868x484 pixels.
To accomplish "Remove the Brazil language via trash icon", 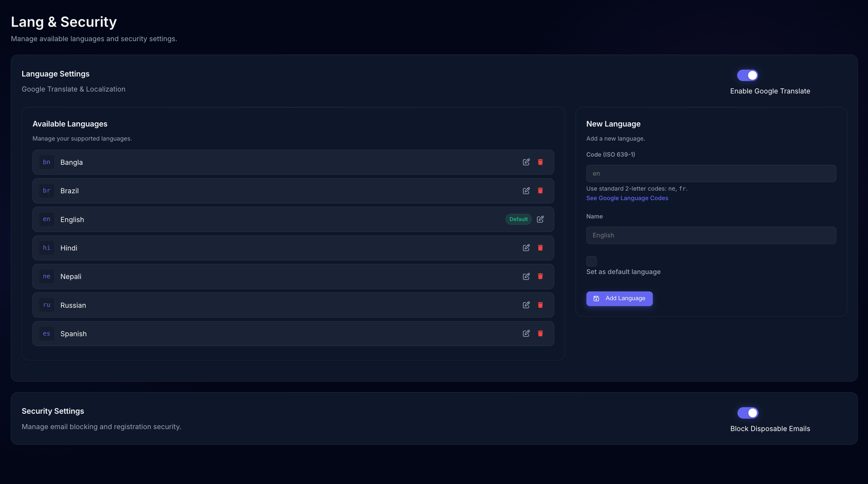I will [x=540, y=191].
